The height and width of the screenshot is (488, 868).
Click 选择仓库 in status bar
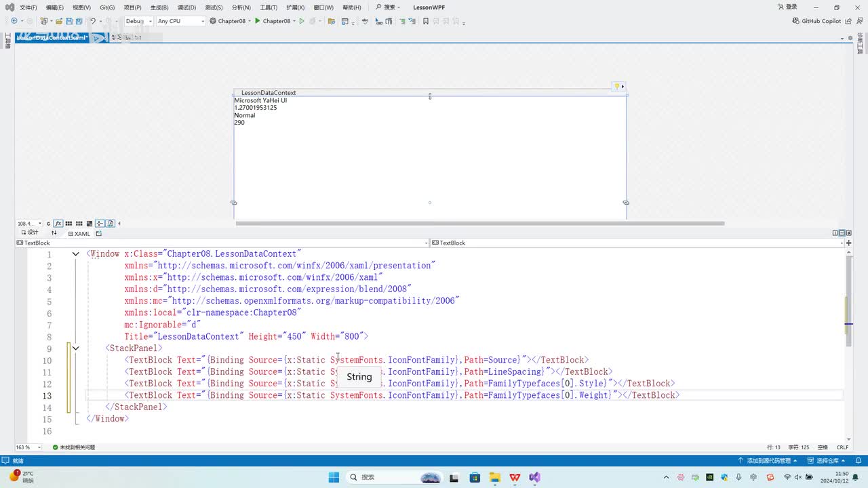(825, 461)
